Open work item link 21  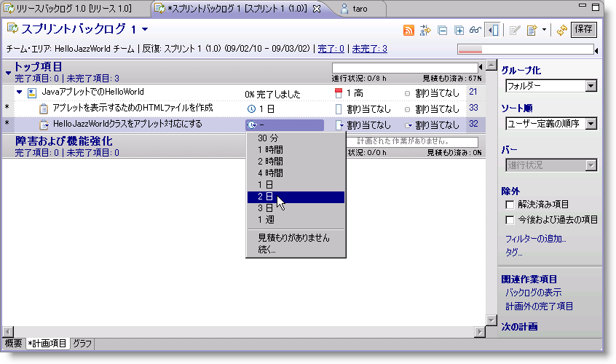click(x=473, y=92)
